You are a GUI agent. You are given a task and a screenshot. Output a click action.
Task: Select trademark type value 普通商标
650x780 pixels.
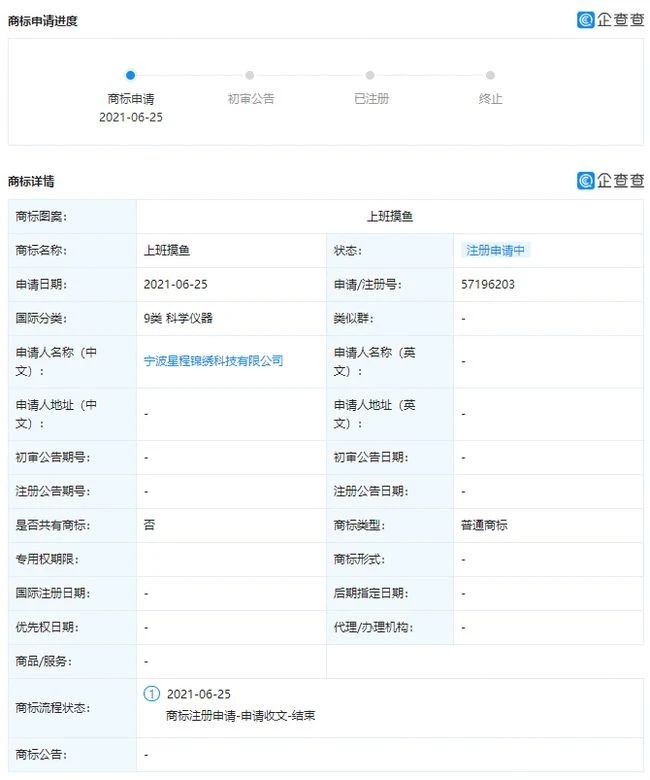(484, 525)
